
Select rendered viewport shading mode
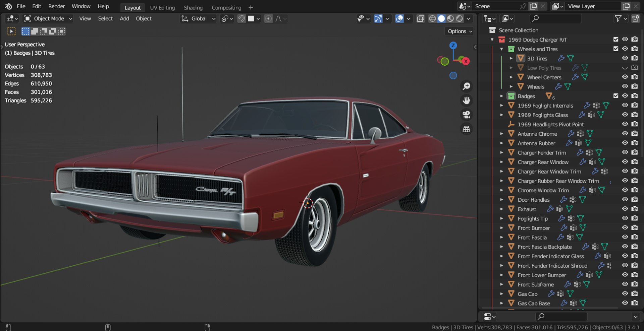[460, 19]
